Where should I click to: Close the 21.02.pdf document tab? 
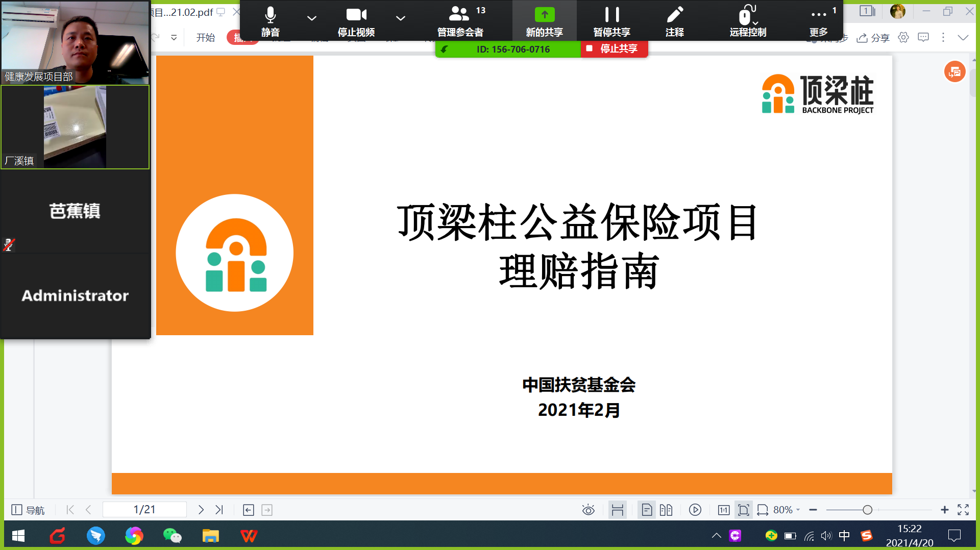point(235,12)
